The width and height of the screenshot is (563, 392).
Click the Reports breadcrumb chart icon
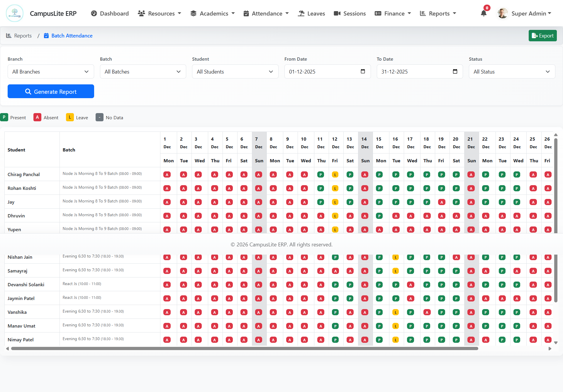coord(9,36)
